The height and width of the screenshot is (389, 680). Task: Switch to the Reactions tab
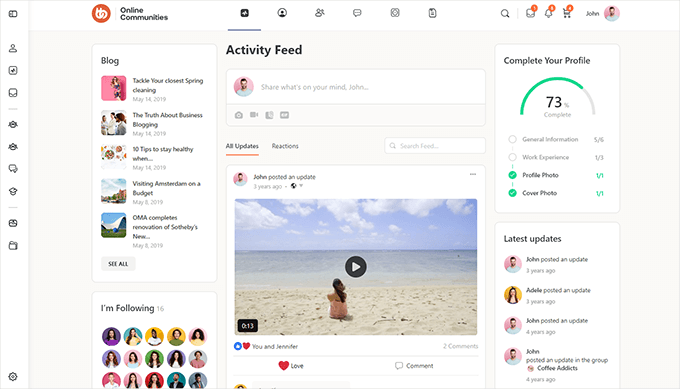point(285,146)
